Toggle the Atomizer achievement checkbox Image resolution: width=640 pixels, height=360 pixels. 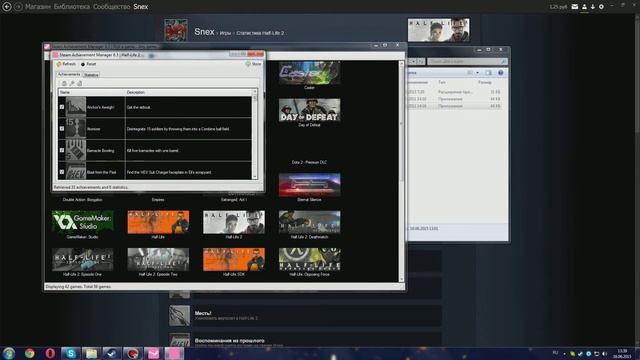pos(62,129)
